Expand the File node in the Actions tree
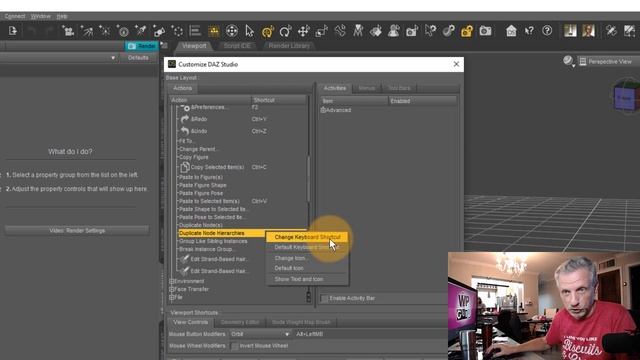This screenshot has width=640, height=360. (x=172, y=297)
